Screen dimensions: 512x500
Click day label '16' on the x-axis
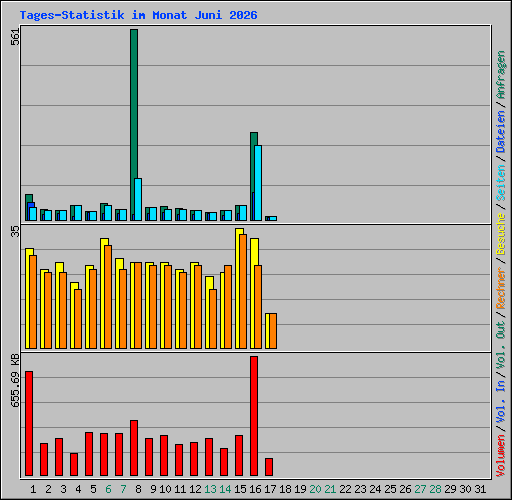click(x=255, y=489)
